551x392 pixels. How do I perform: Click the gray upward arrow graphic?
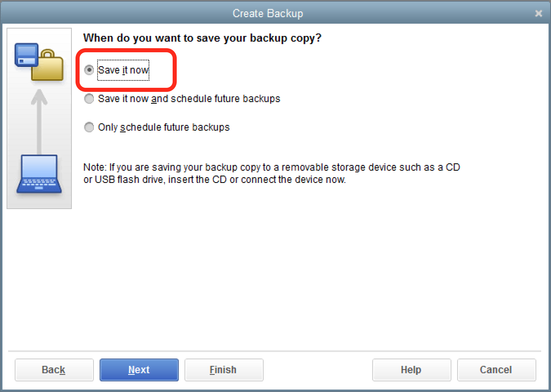point(39,120)
